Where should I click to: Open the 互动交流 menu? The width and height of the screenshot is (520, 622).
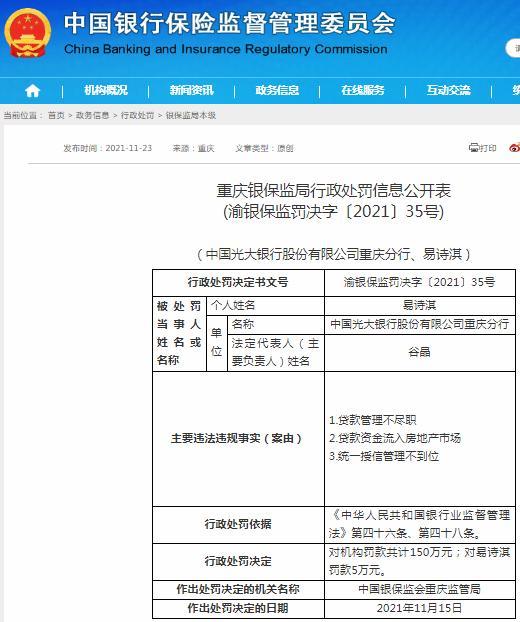449,90
